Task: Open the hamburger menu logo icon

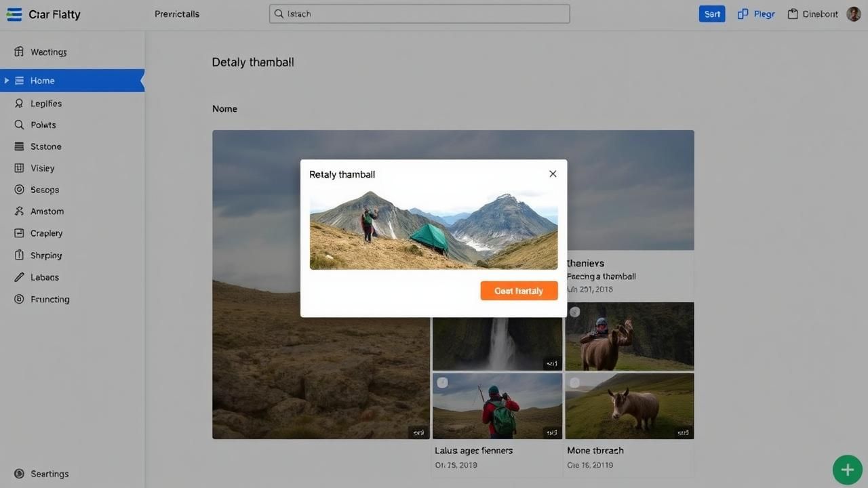Action: click(14, 14)
